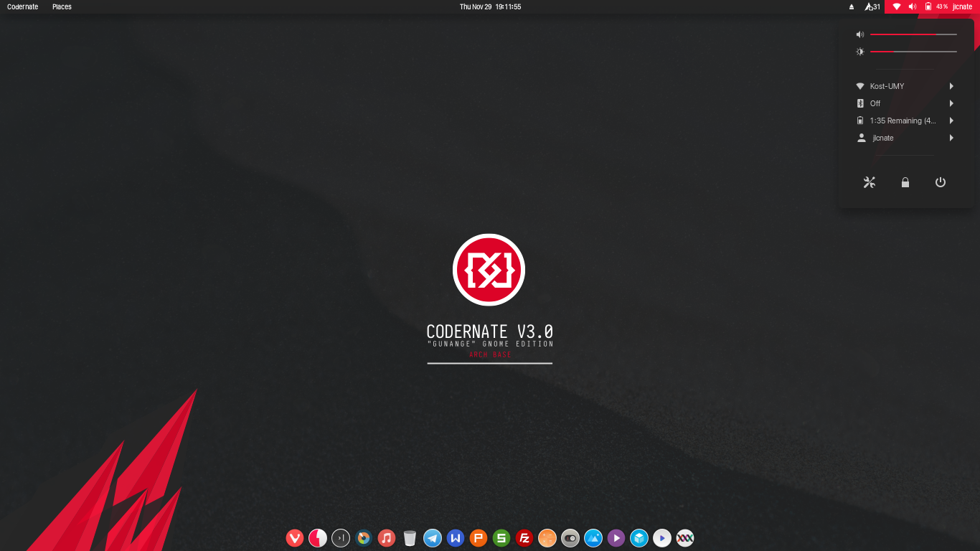Open the Codernate menu in top bar

pyautogui.click(x=23, y=6)
